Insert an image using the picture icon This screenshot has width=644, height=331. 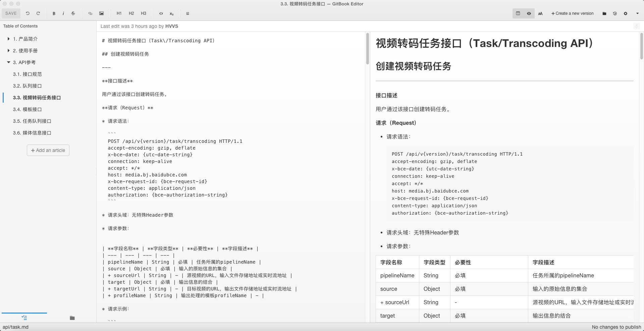[x=101, y=13]
